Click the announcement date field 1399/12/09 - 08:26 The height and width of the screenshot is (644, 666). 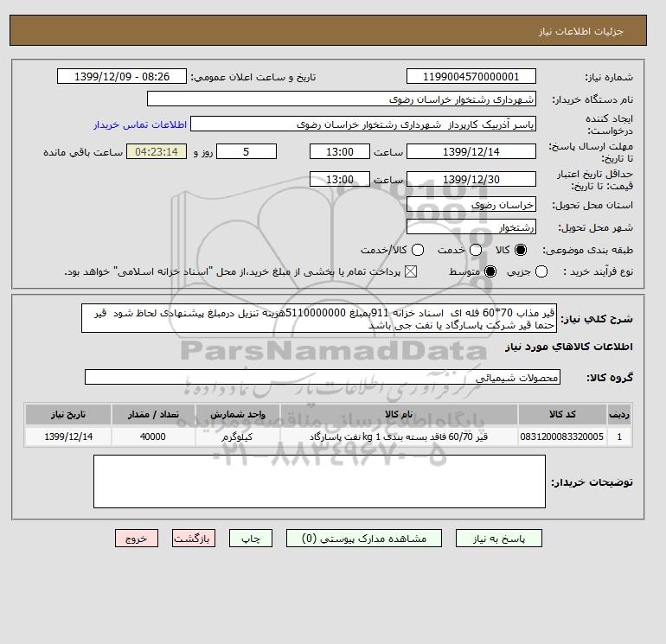tap(122, 76)
